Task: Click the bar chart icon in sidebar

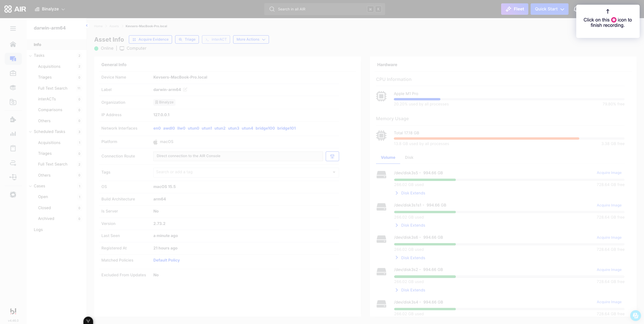Action: (x=13, y=134)
